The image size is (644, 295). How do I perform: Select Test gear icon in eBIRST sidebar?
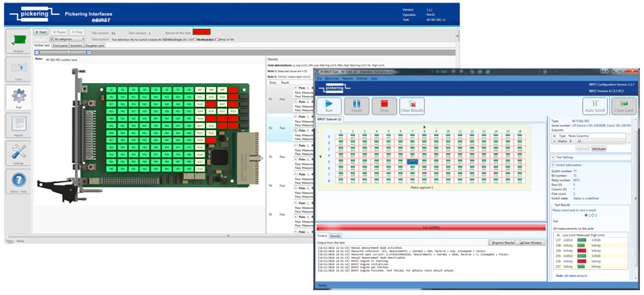click(18, 98)
